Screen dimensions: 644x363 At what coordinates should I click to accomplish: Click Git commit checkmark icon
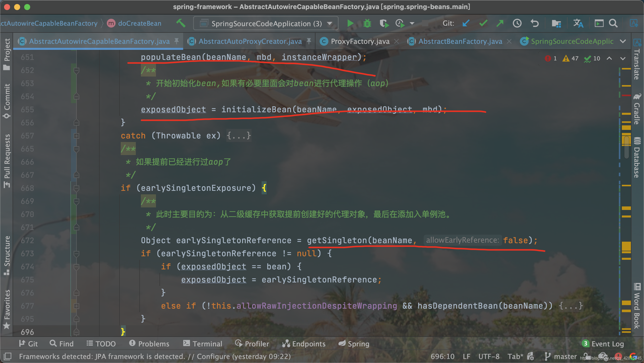(x=483, y=23)
